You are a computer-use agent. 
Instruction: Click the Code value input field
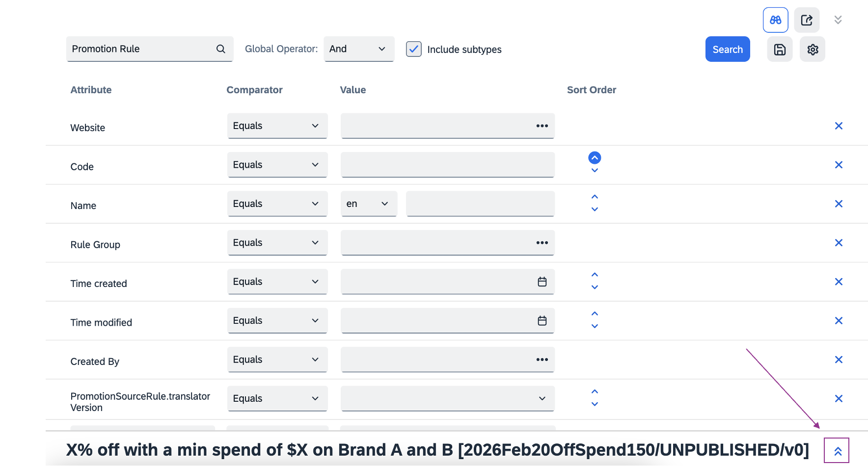pyautogui.click(x=447, y=165)
